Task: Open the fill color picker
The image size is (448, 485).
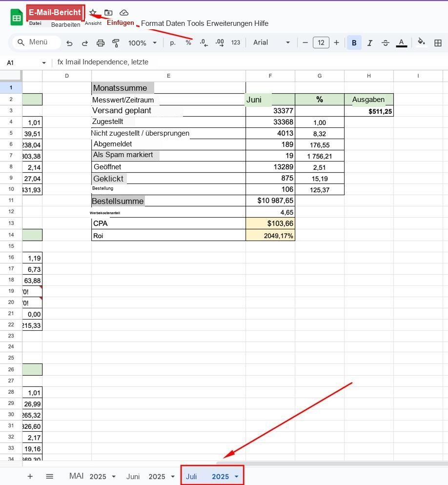Action: [421, 42]
